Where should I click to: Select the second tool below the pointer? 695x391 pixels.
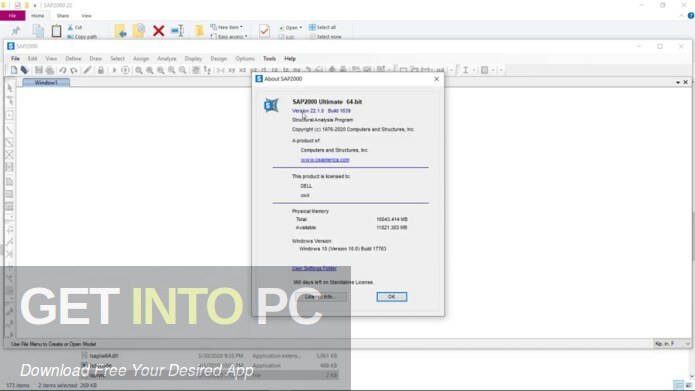10,101
